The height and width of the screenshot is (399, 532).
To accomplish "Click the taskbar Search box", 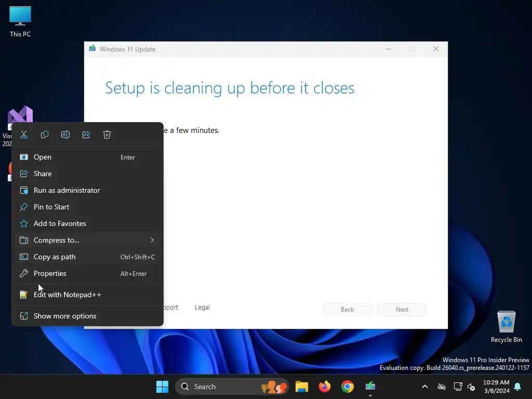I will pos(232,387).
